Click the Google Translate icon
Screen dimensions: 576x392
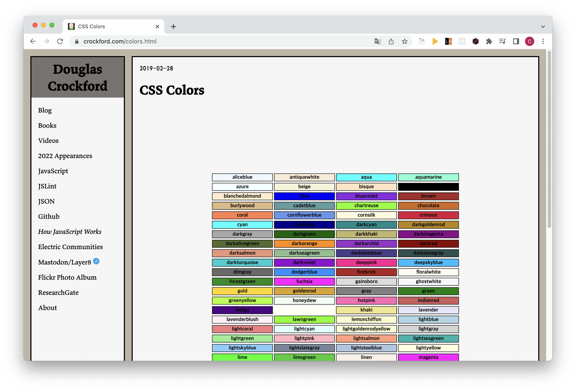[377, 41]
